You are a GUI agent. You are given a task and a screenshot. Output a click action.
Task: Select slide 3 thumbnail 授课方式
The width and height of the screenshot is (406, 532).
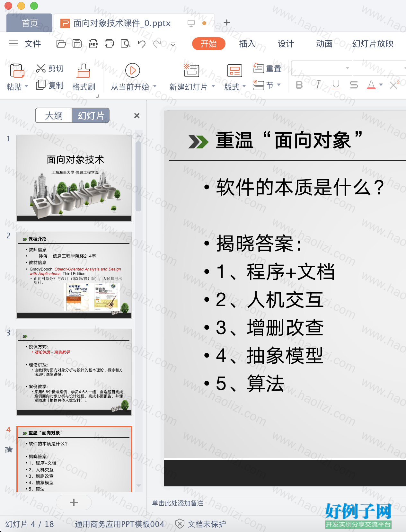[x=75, y=372]
